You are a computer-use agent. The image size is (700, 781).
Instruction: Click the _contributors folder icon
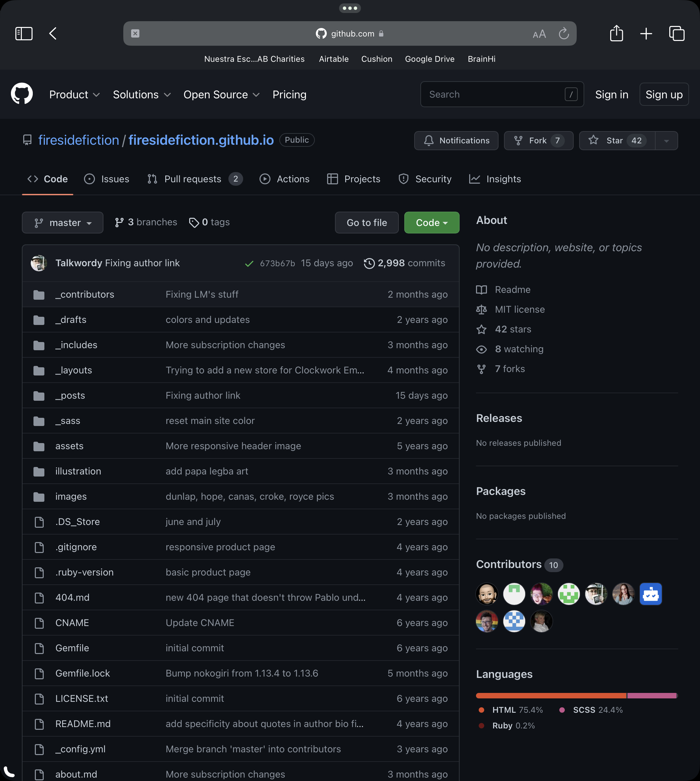[39, 295]
